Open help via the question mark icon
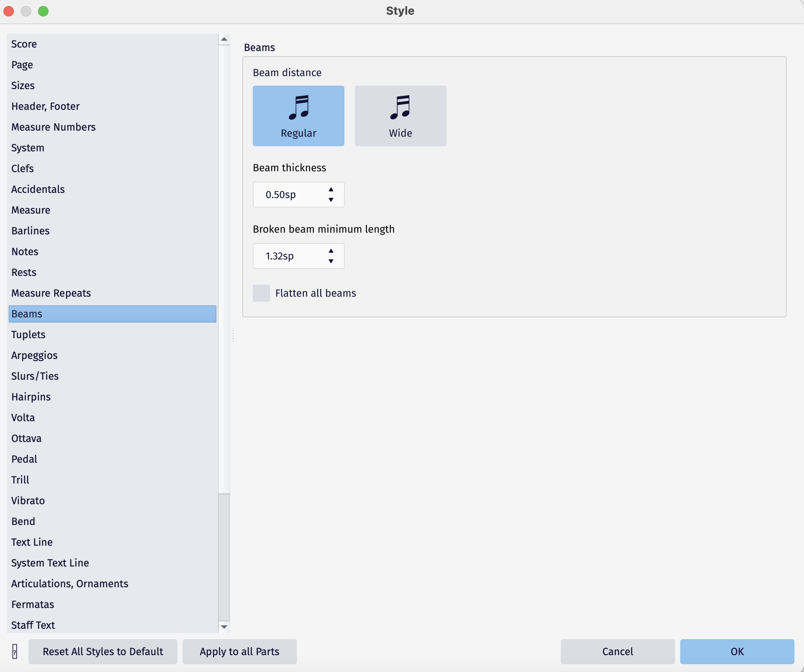The height and width of the screenshot is (672, 804). (x=14, y=652)
